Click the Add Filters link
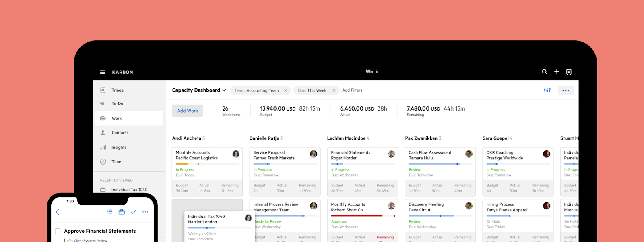644x242 pixels. coord(352,90)
